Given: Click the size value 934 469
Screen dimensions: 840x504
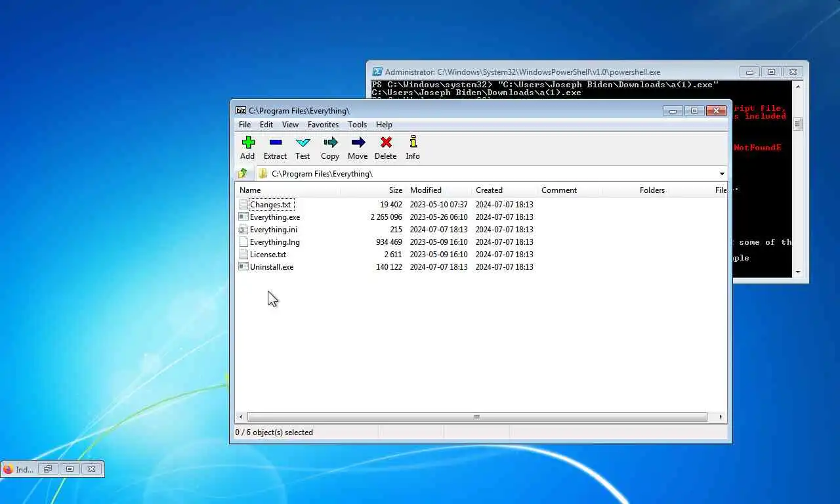Looking at the screenshot, I should [389, 242].
